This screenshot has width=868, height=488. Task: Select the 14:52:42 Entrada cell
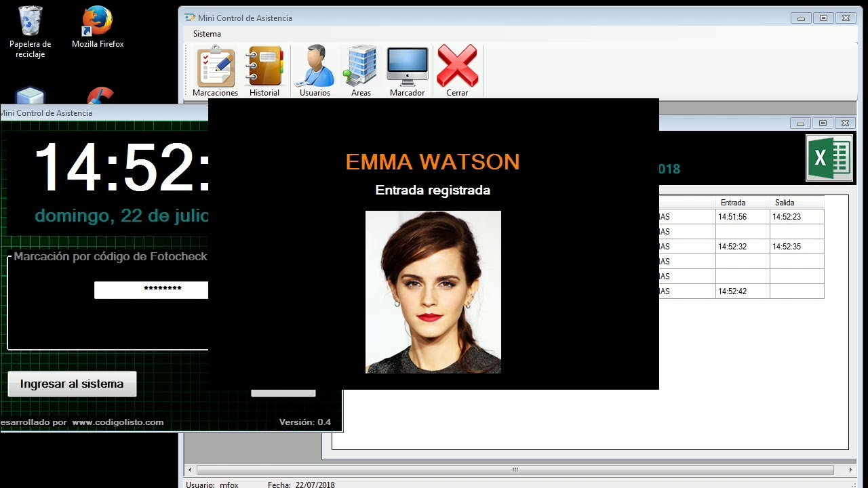pyautogui.click(x=743, y=291)
